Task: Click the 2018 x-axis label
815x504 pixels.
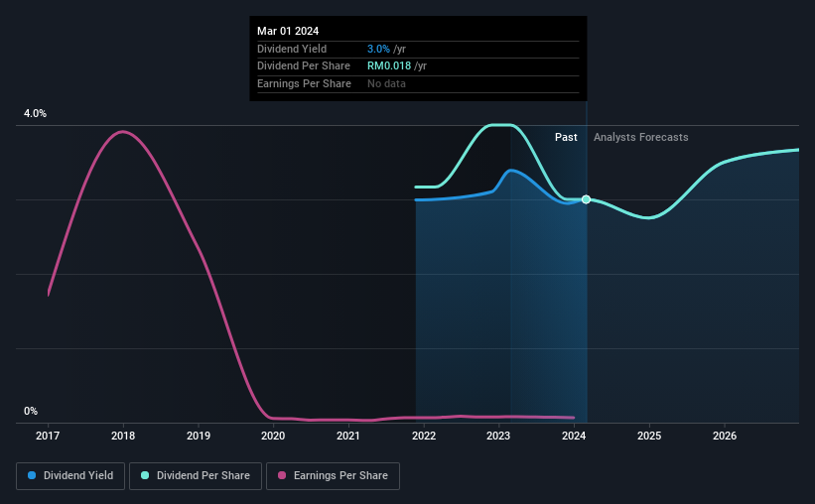Action: [123, 436]
